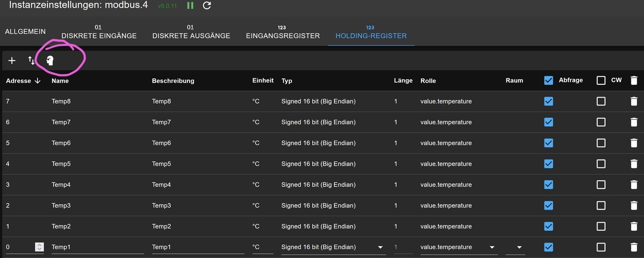Click the trash icon in the table header
This screenshot has width=644, height=258.
(634, 80)
